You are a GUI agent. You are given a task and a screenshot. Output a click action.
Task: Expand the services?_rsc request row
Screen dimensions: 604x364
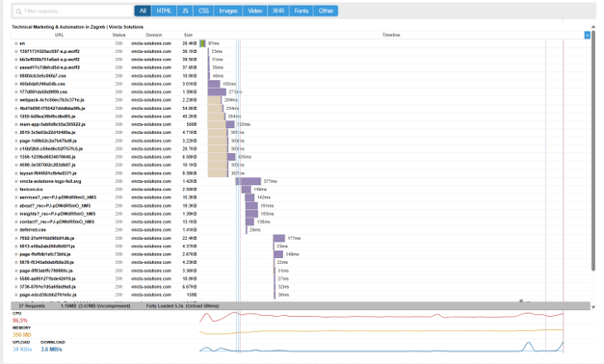coord(16,197)
